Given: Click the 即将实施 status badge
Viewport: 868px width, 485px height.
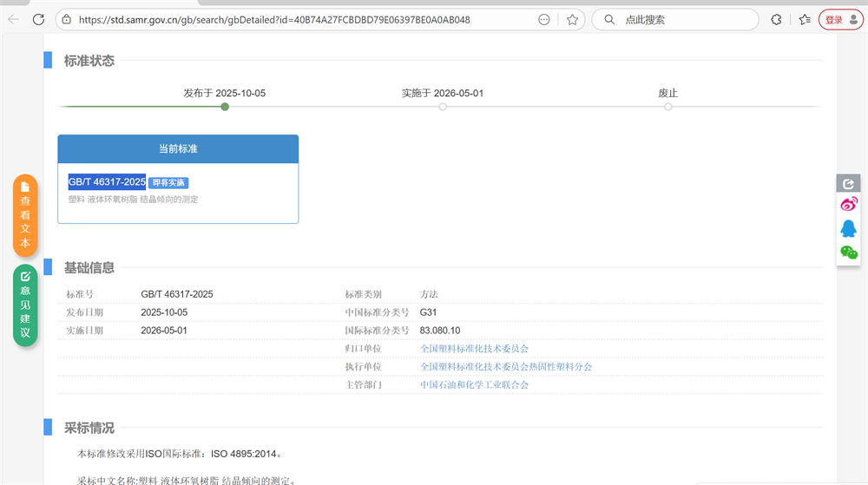Looking at the screenshot, I should pyautogui.click(x=168, y=183).
